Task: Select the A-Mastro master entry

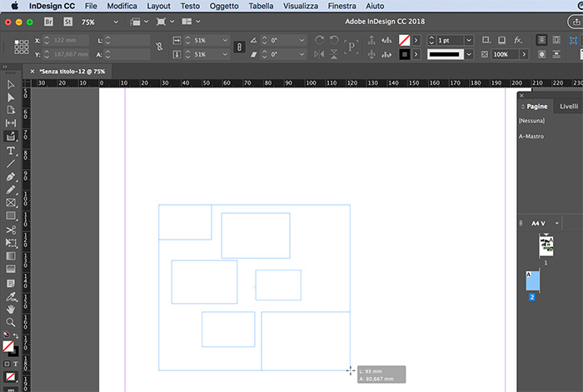Action: [531, 136]
